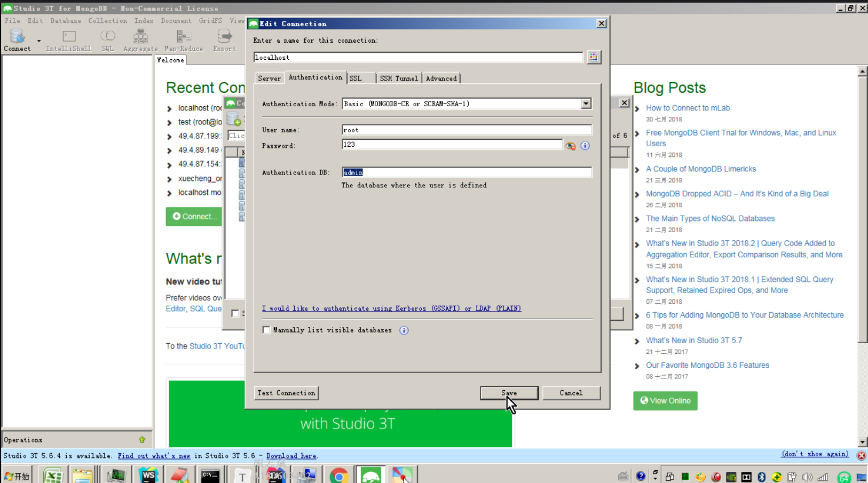Open the SQL tool icon
Image resolution: width=868 pixels, height=483 pixels.
tap(108, 40)
